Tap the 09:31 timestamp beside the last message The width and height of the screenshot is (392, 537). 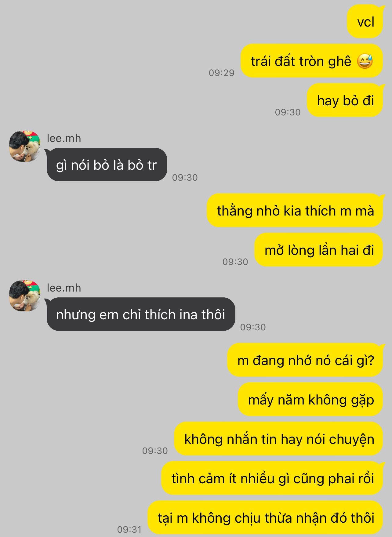click(x=129, y=529)
